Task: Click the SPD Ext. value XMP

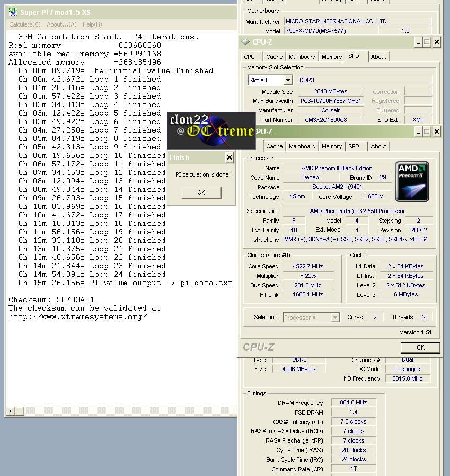Action: click(x=418, y=120)
